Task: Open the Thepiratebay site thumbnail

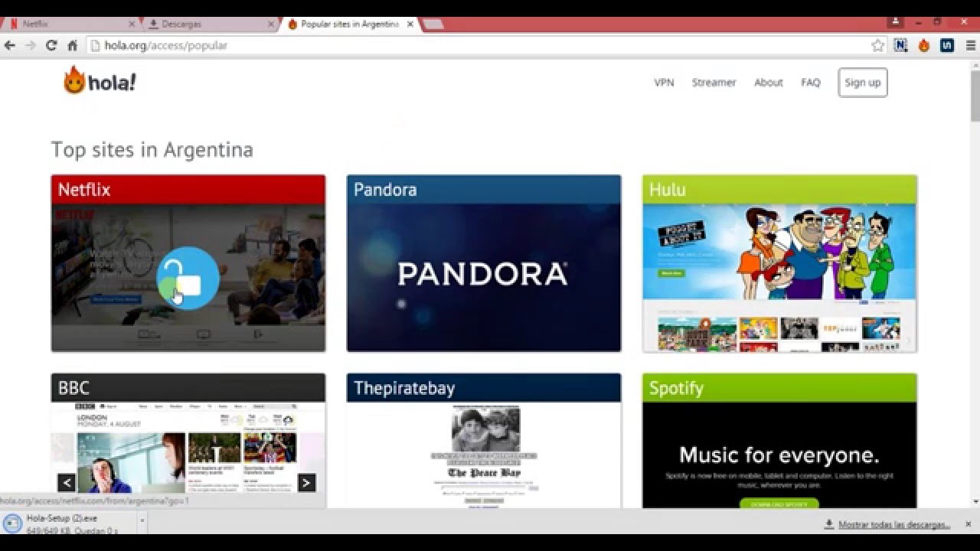Action: click(484, 455)
